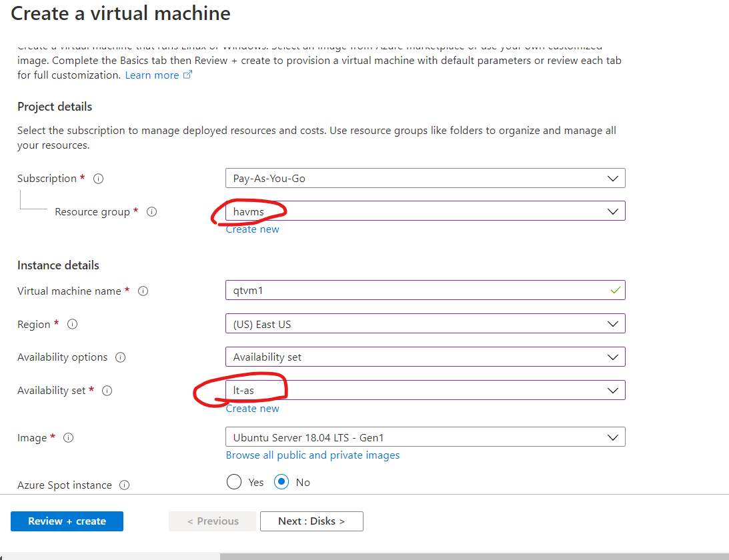This screenshot has height=560, width=729.
Task: Select No for Azure Spot instance
Action: tap(281, 482)
